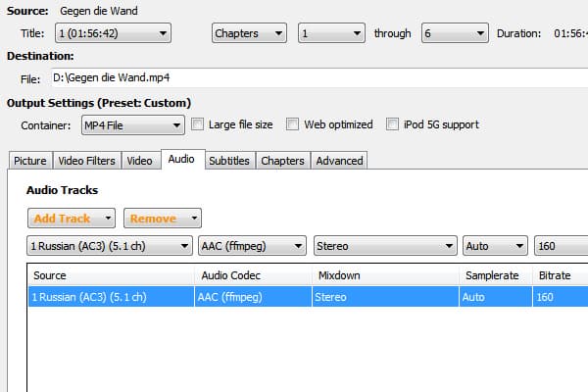
Task: Expand the Chapters mode dropdown
Action: (x=249, y=33)
